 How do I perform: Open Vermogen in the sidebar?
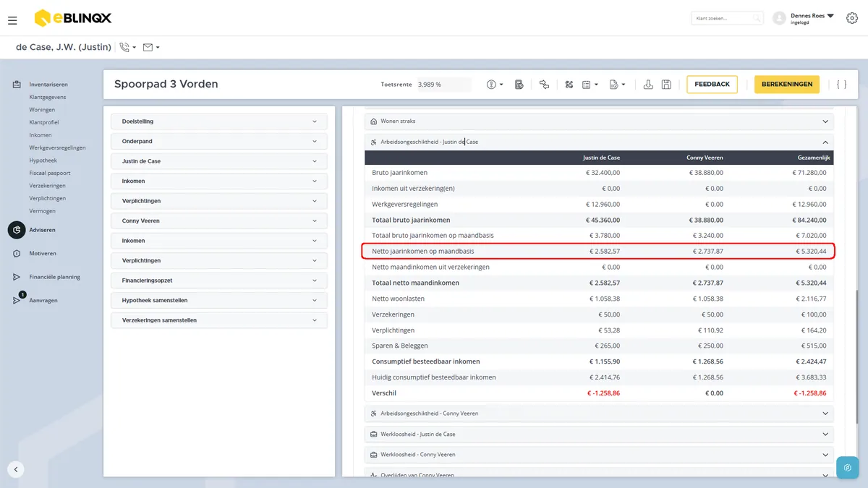(43, 211)
